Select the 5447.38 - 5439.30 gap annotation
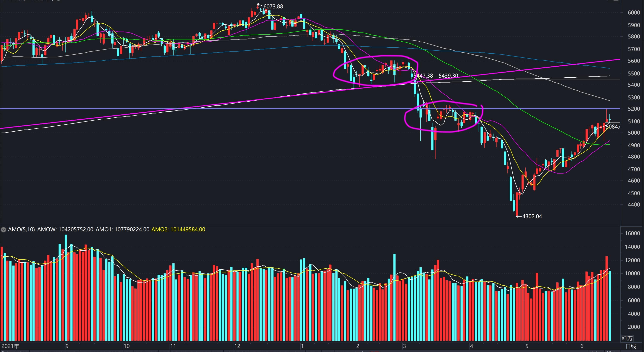The width and height of the screenshot is (644, 352). [436, 75]
